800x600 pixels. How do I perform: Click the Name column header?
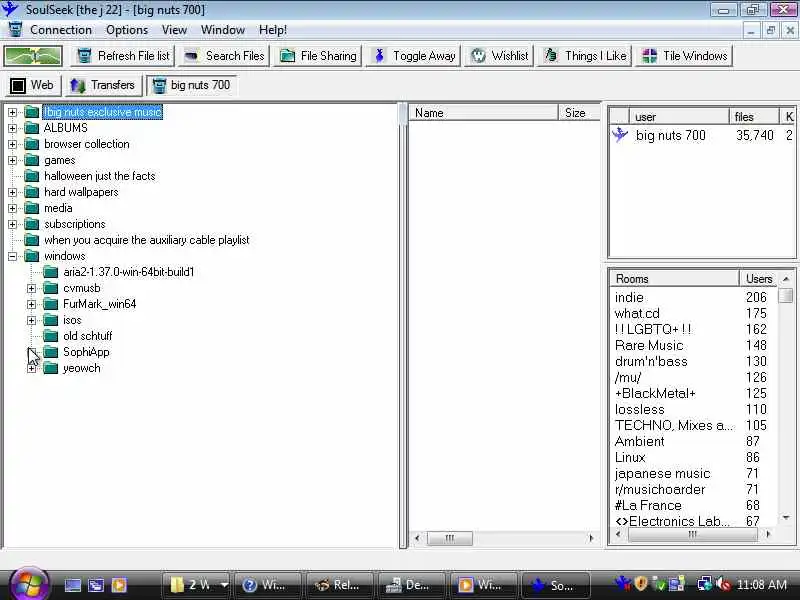(484, 113)
